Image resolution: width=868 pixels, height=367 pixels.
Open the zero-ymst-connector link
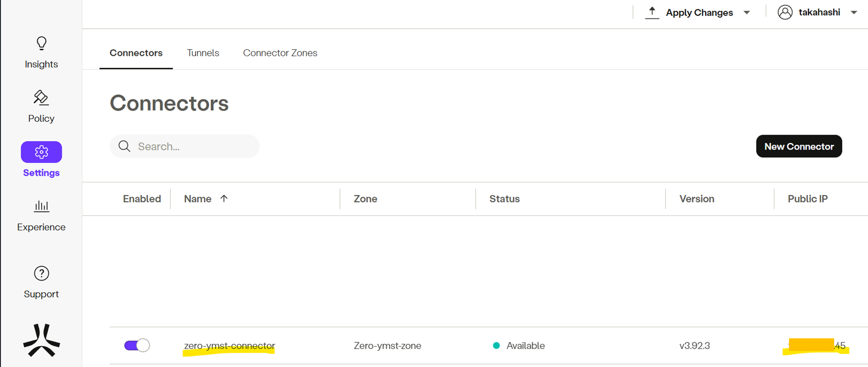[x=229, y=346]
